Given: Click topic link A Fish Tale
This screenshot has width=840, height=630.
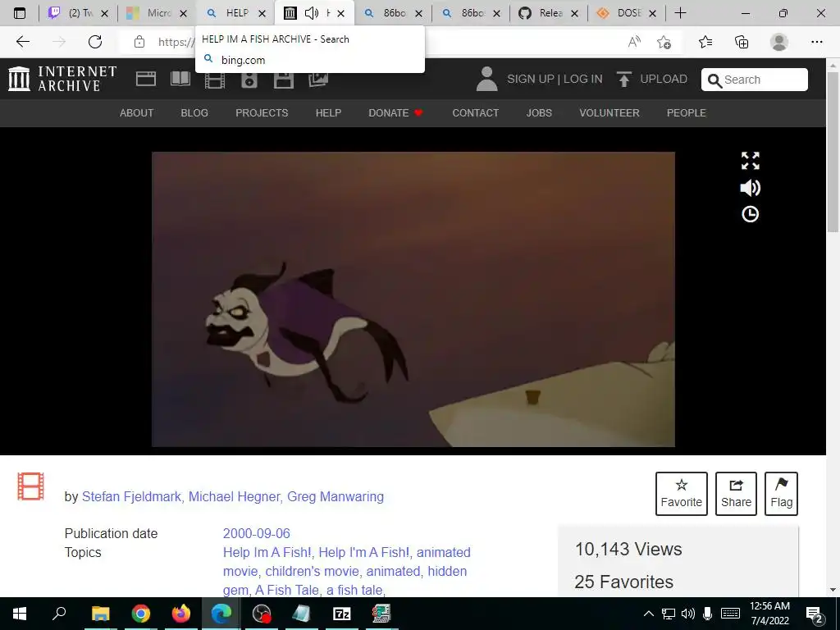Looking at the screenshot, I should [287, 590].
